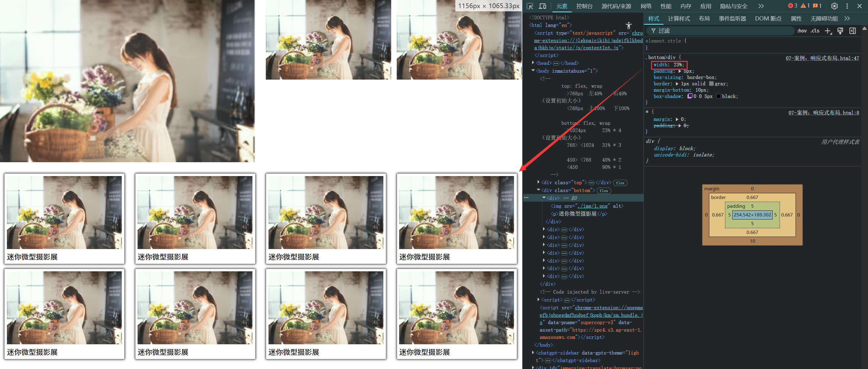868x369 pixels.
Task: Open the 计算样式 computed tab
Action: (679, 18)
